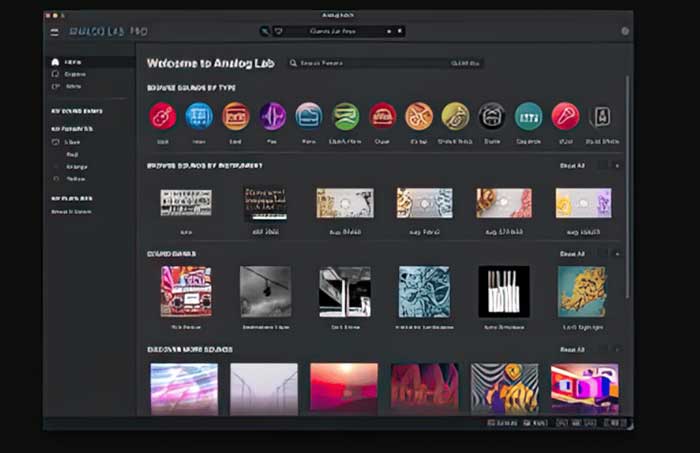The width and height of the screenshot is (700, 453).
Task: Open the red boombox sound bank cover
Action: [x=186, y=291]
